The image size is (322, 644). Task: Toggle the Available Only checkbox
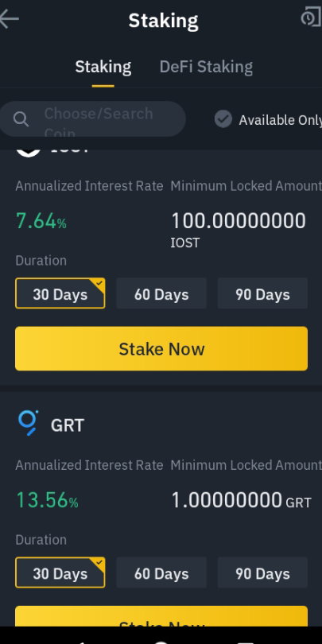[223, 119]
